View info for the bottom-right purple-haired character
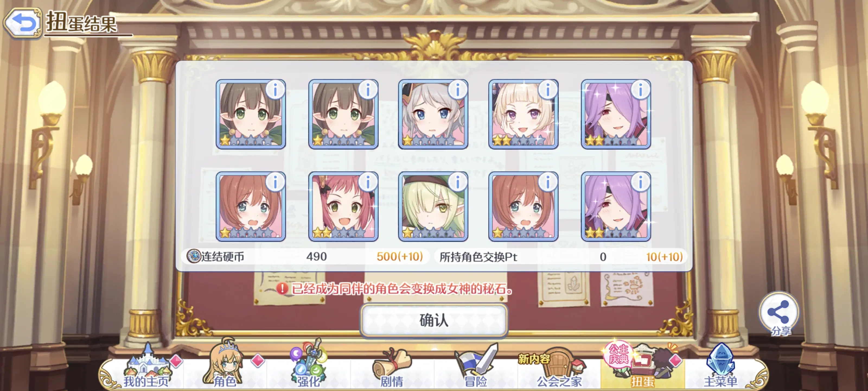 [640, 182]
